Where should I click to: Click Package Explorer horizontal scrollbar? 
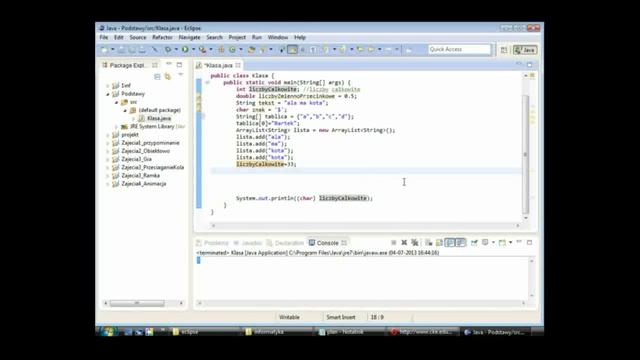pos(137,303)
